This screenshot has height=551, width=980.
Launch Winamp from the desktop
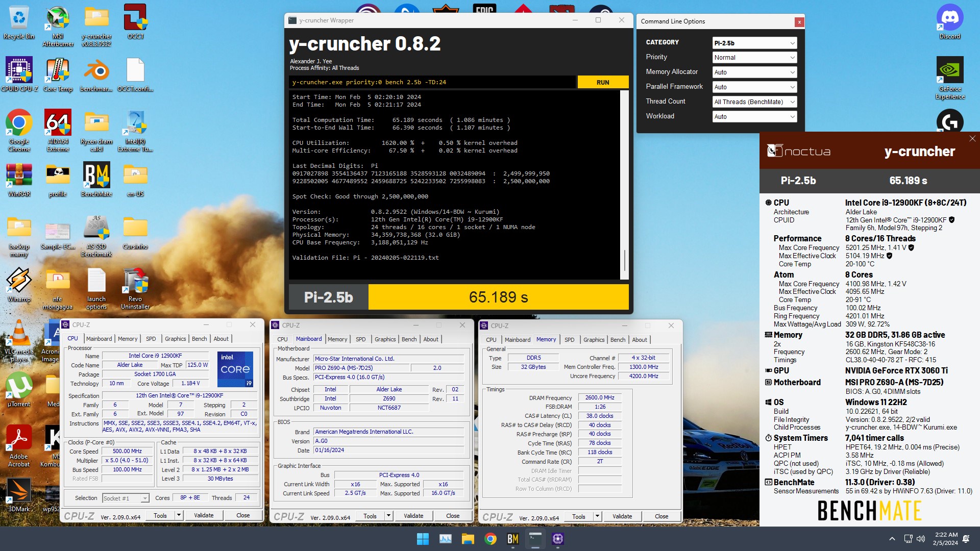pyautogui.click(x=19, y=285)
